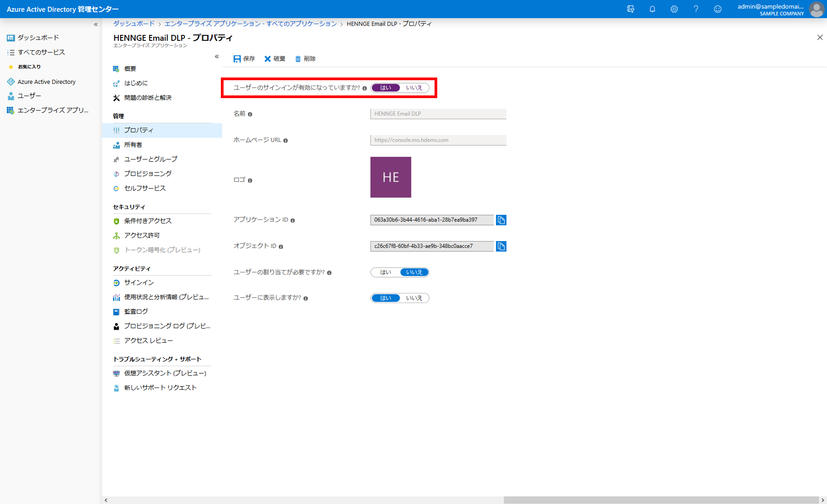Open プロビジョニング ログ menu item
This screenshot has height=504, width=827.
(162, 326)
